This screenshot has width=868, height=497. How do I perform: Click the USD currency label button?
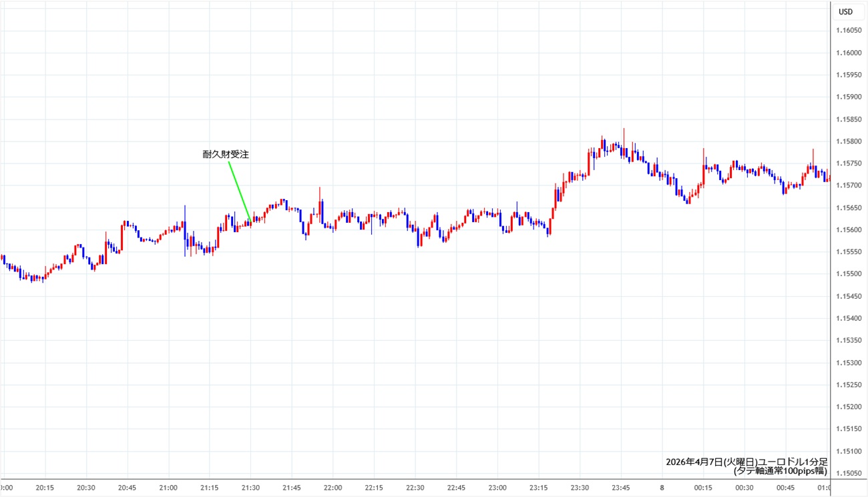pyautogui.click(x=845, y=11)
